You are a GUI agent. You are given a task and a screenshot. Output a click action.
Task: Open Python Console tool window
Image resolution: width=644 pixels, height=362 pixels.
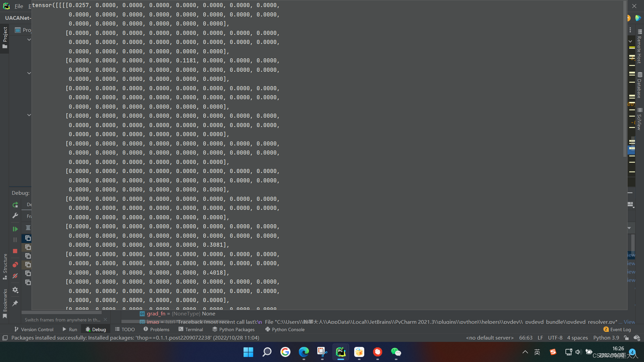point(285,329)
